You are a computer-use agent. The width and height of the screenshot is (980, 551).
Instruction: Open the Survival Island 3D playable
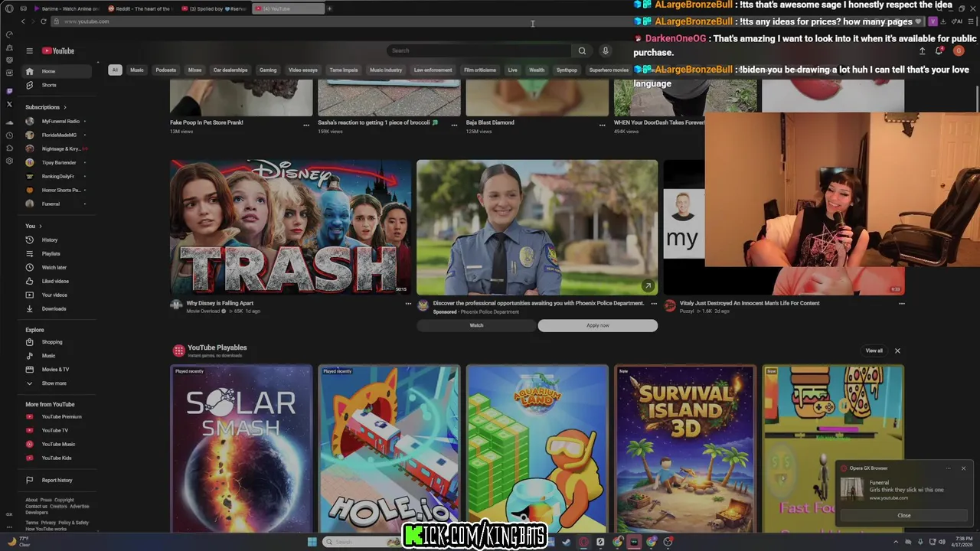point(685,448)
